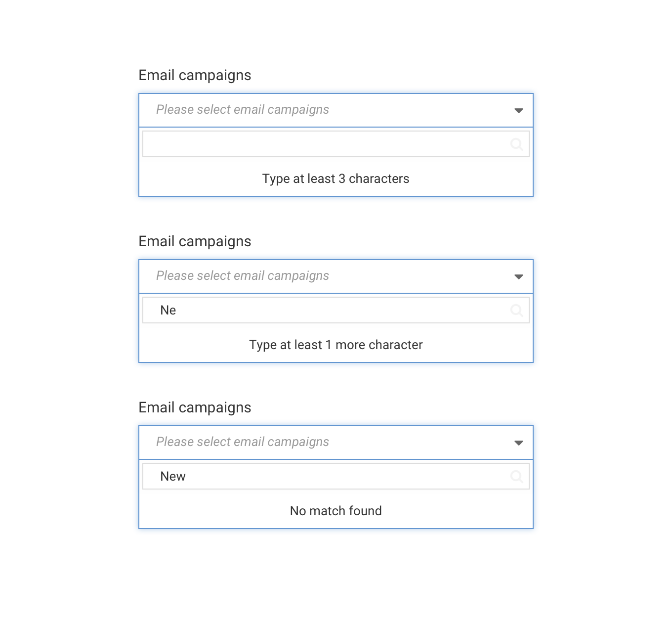Click the search glass icon in the bottom panel
The image size is (672, 627).
pyautogui.click(x=517, y=476)
